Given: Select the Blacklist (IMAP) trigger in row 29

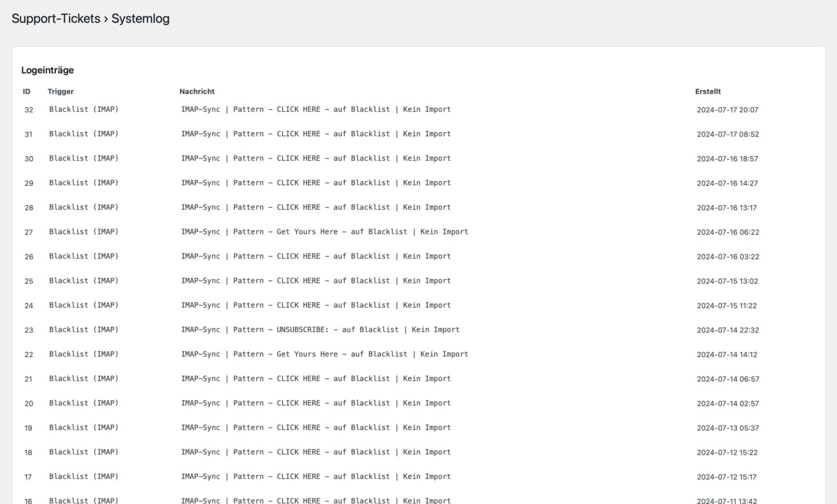Looking at the screenshot, I should 84,183.
